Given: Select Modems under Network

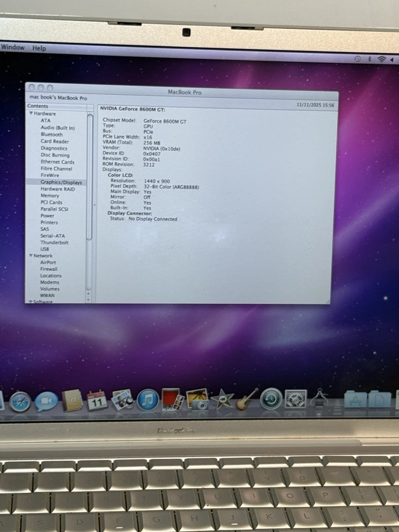Looking at the screenshot, I should tap(49, 282).
